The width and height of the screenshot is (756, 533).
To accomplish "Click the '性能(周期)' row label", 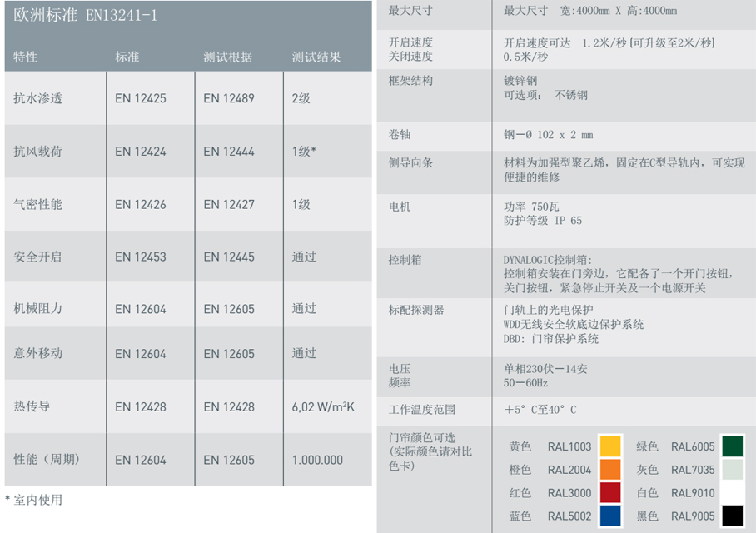I will tap(47, 459).
